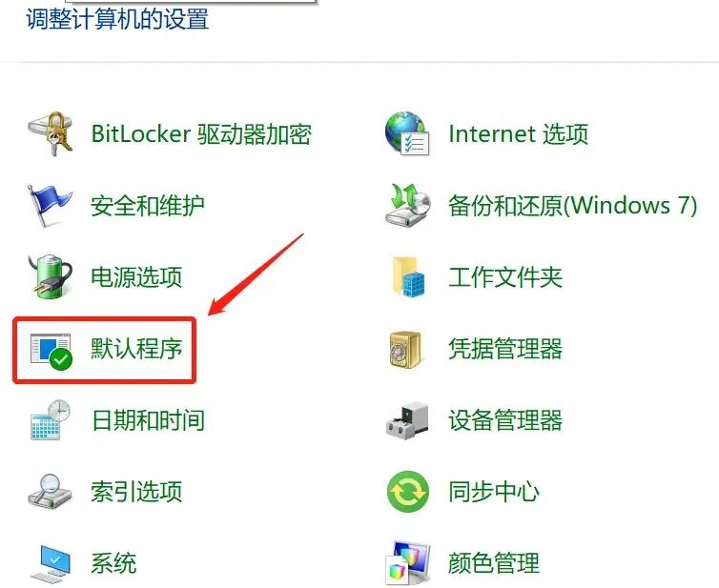Click the Internet 选项 globe icon
The image size is (719, 588).
pos(407,133)
